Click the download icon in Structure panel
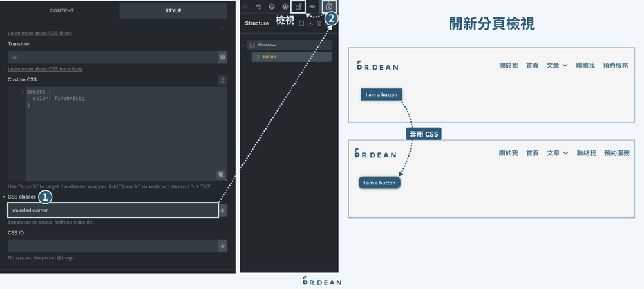Viewport: 644px width, 289px height. (310, 23)
